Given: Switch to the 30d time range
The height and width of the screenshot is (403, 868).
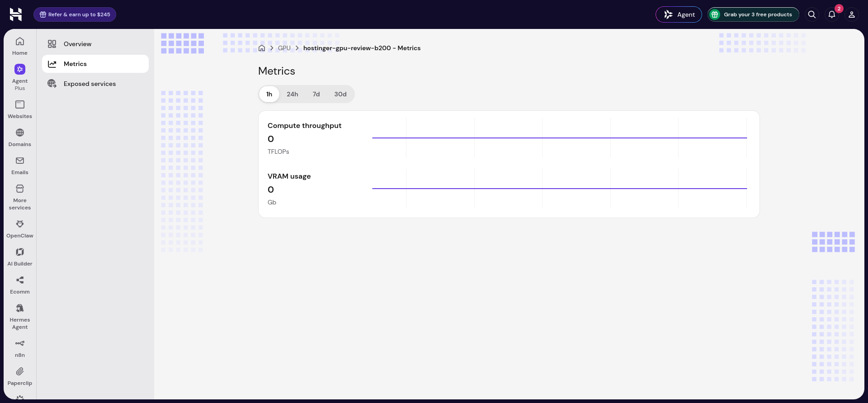Looking at the screenshot, I should [340, 94].
